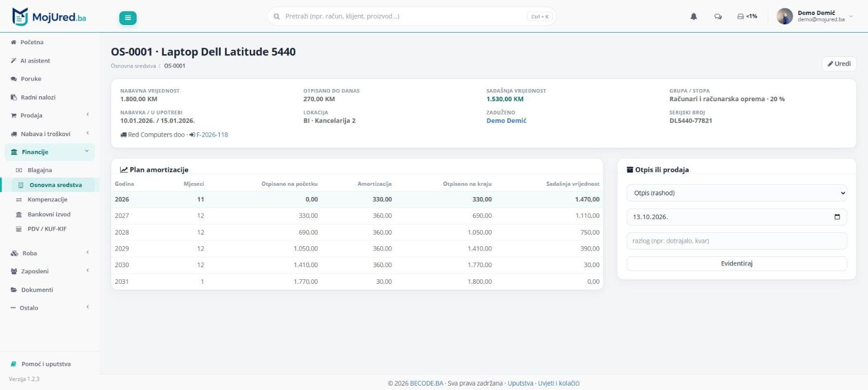
Task: Click the Osnovna sredstva breadcrumb link
Action: tap(133, 66)
